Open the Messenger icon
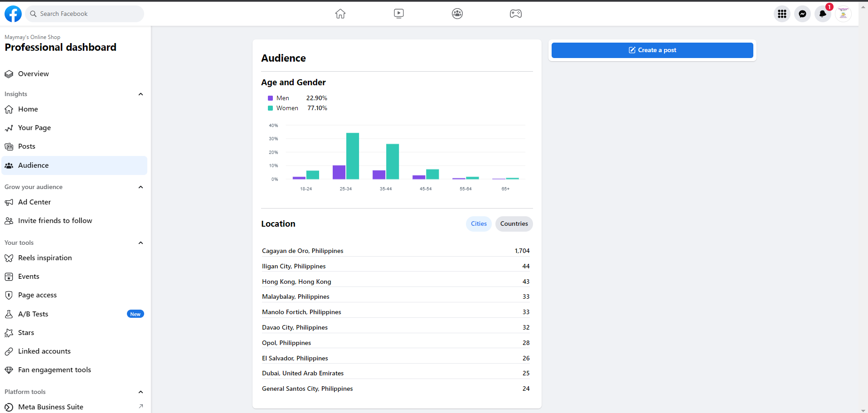 click(x=802, y=14)
